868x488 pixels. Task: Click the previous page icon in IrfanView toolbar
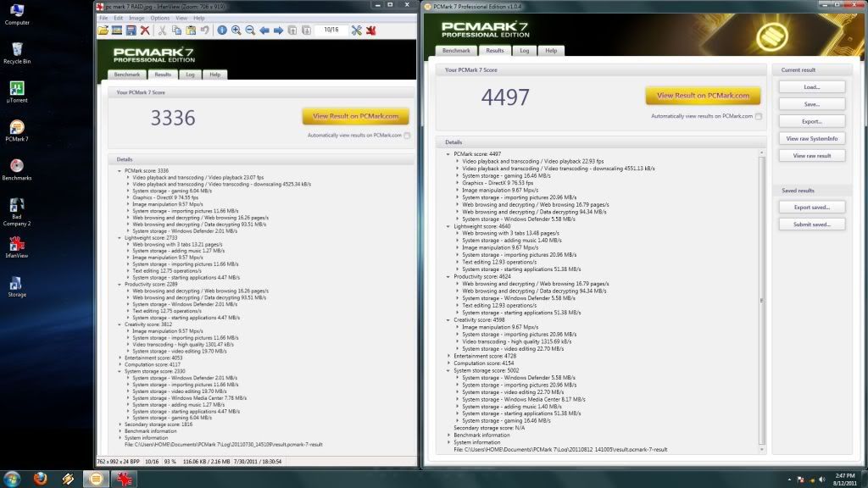pos(292,30)
